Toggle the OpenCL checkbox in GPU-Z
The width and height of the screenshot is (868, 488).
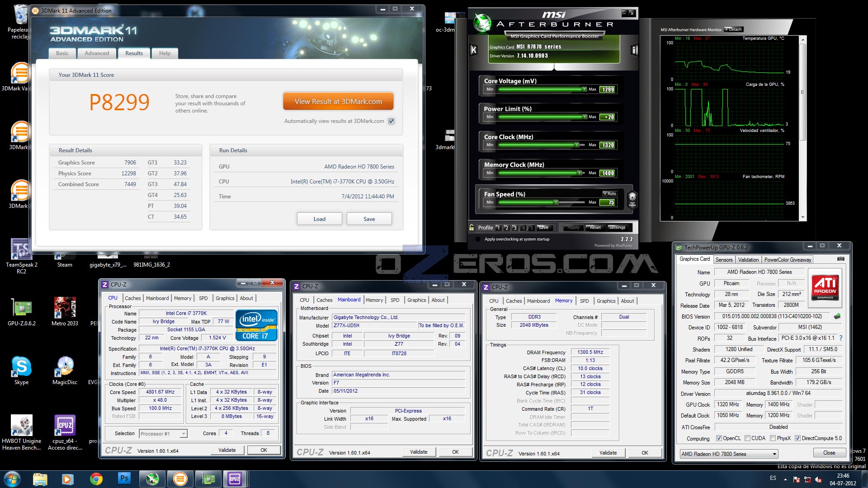click(719, 438)
